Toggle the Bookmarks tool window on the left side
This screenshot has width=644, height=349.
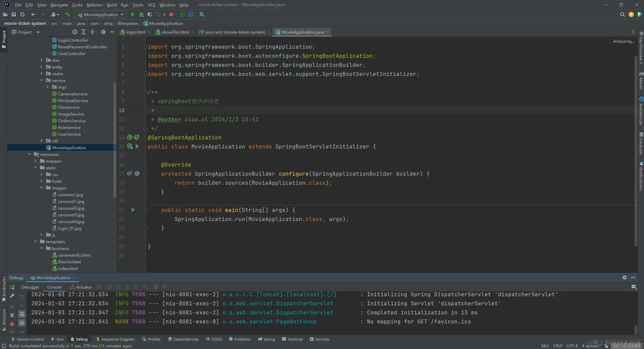[x=4, y=289]
